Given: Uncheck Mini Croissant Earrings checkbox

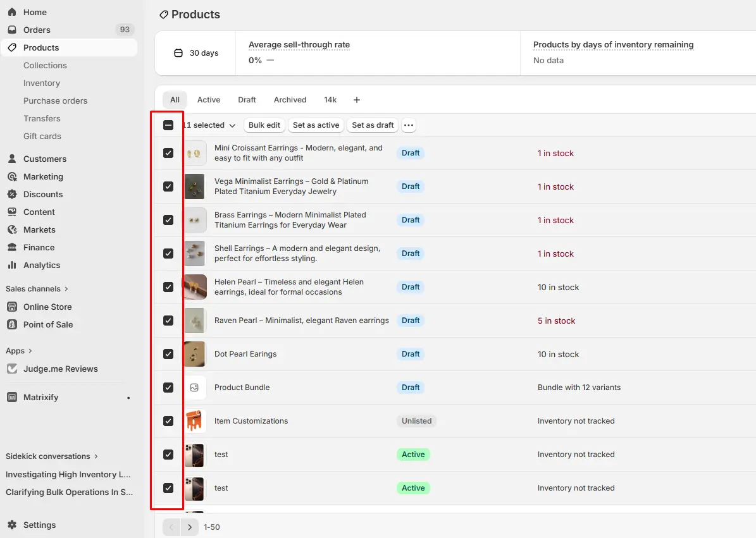Looking at the screenshot, I should pos(168,153).
